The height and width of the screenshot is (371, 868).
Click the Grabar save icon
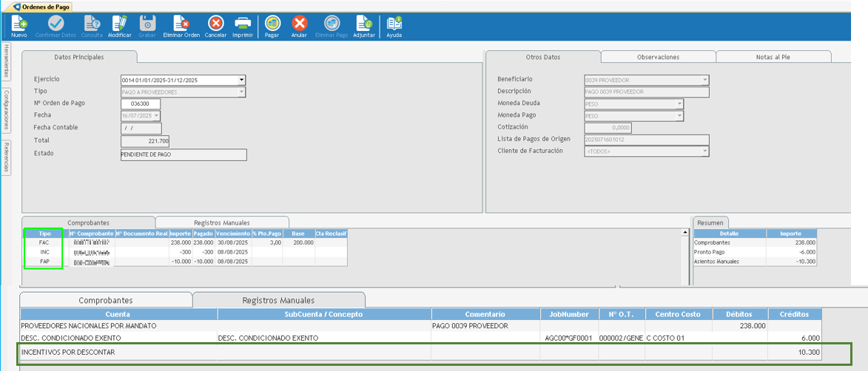pos(147,24)
